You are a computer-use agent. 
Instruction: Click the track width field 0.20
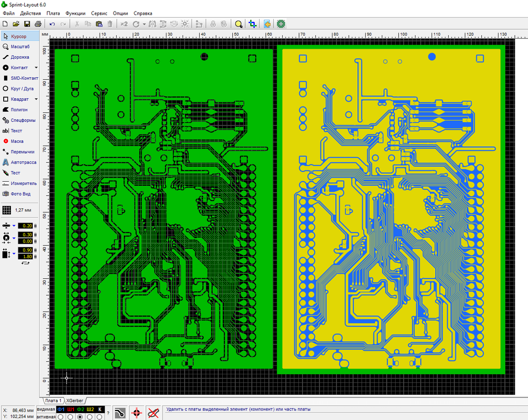26,226
